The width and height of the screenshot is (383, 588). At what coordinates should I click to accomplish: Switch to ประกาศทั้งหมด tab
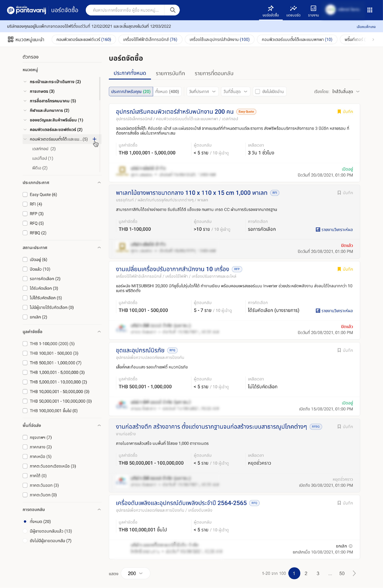click(x=130, y=73)
